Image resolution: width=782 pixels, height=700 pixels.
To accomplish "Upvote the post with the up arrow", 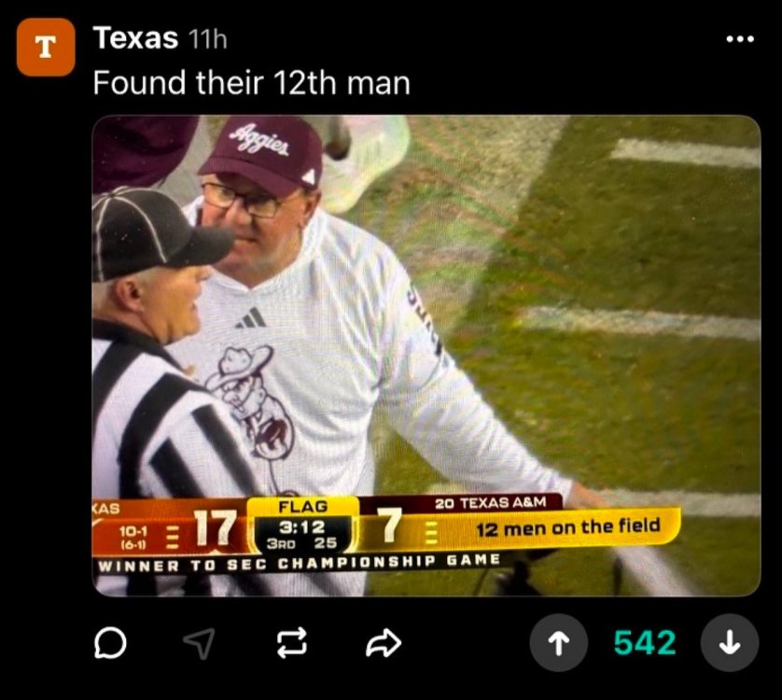I will 558,643.
